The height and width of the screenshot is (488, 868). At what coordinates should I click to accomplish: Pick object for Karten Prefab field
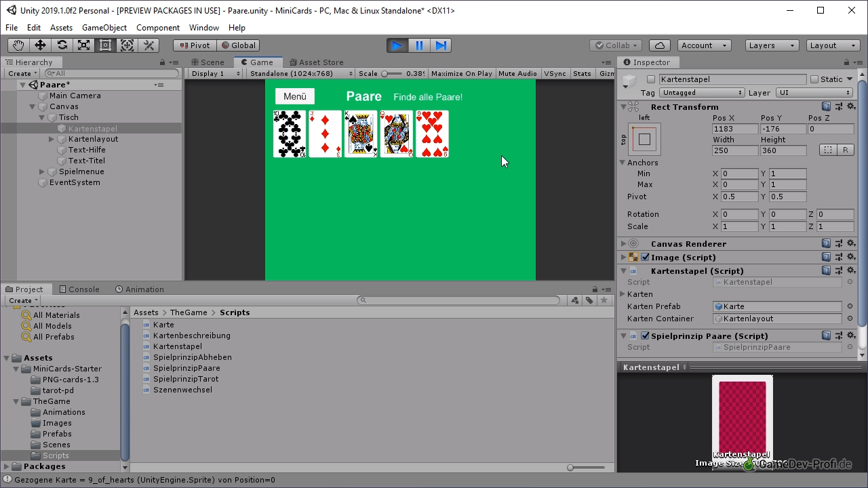pos(850,306)
